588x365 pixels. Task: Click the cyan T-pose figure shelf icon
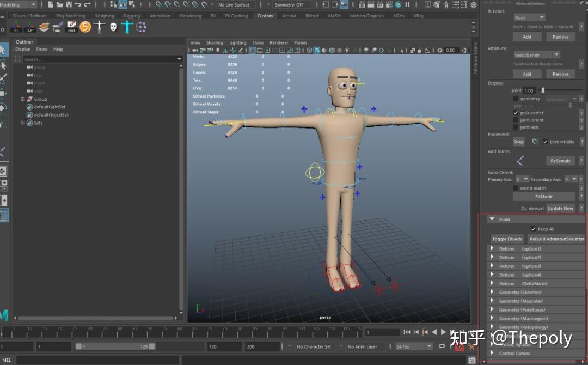[x=127, y=27]
